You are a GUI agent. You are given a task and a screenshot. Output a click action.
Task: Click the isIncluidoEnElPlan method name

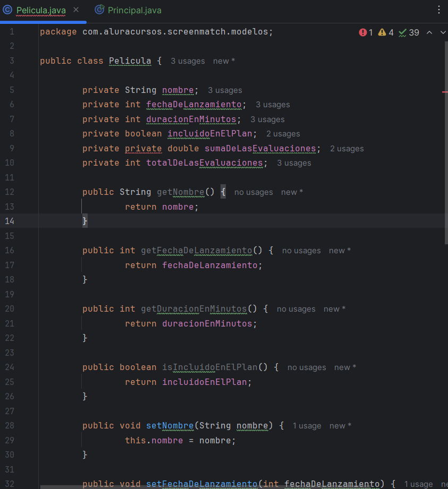pos(210,367)
